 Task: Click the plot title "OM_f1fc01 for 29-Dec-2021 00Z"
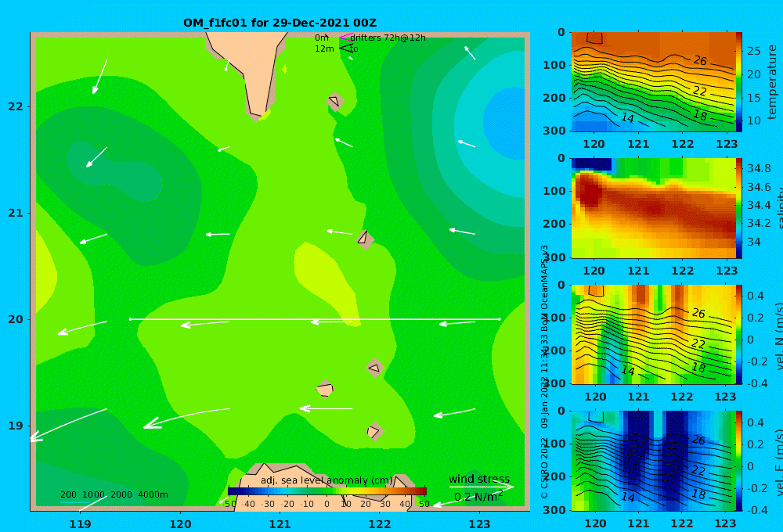(x=280, y=23)
